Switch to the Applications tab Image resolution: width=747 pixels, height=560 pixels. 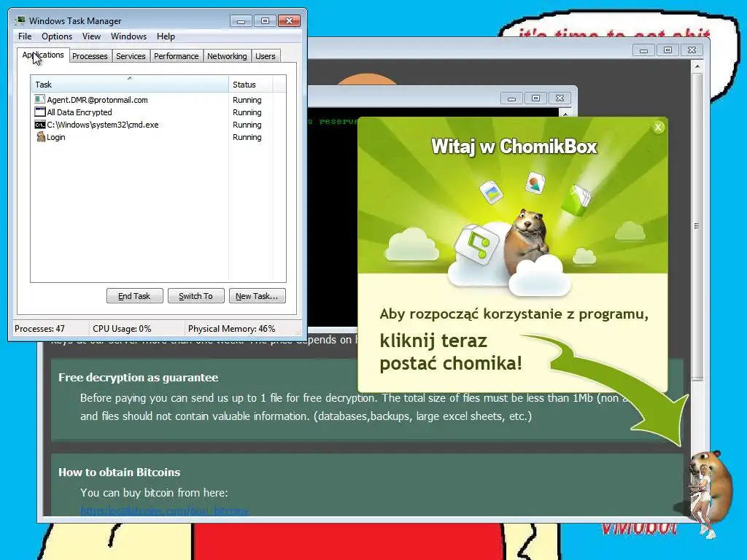[x=43, y=55]
